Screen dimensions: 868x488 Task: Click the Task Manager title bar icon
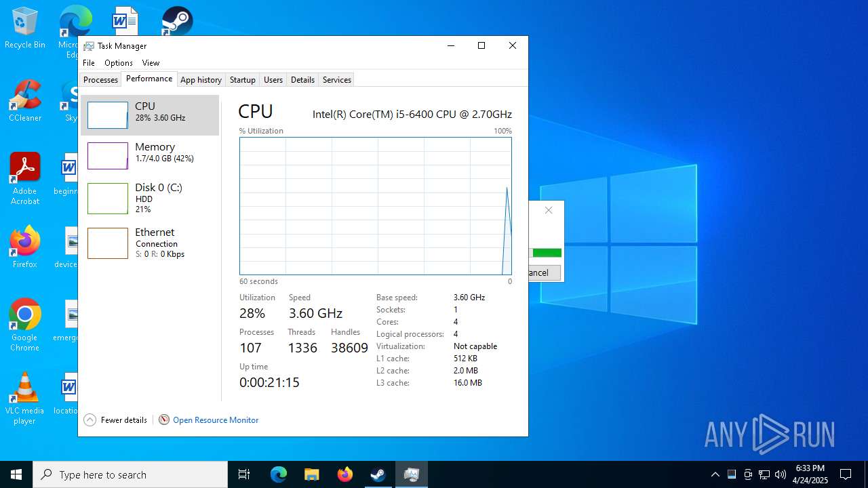[89, 46]
